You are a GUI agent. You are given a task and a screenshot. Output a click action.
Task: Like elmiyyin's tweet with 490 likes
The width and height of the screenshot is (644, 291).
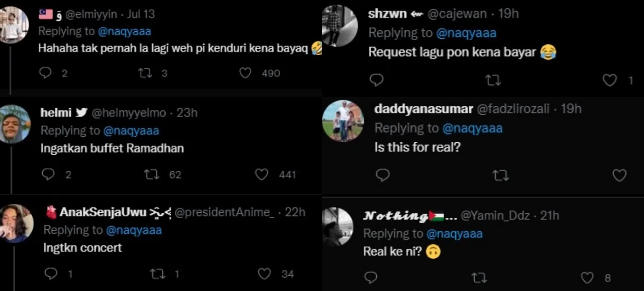point(246,73)
